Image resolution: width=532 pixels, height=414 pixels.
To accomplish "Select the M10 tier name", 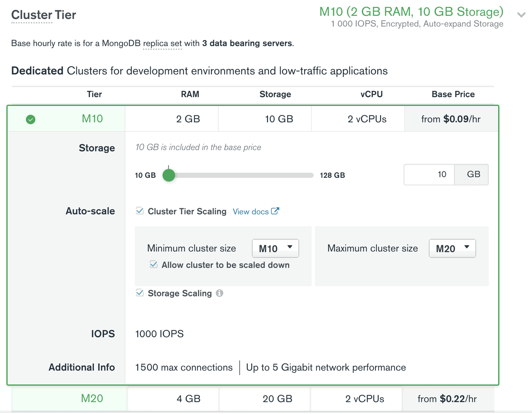I will (92, 119).
